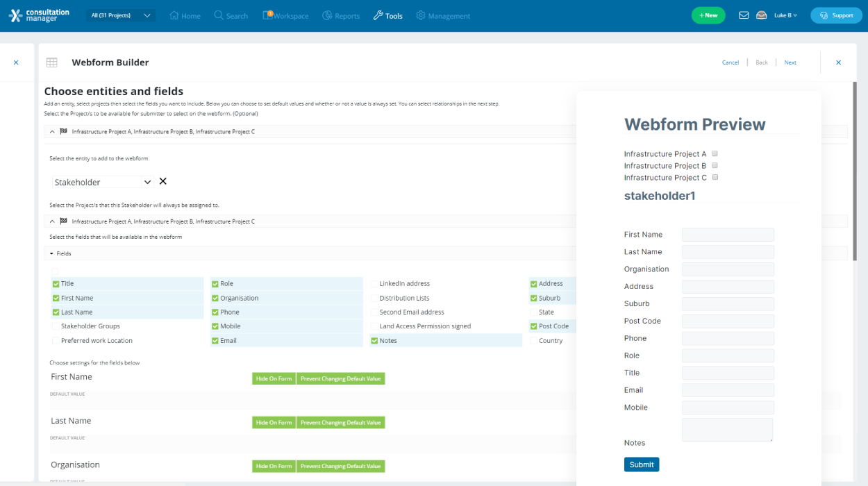The height and width of the screenshot is (486, 868).
Task: Uncheck the Suburb field checkbox
Action: pyautogui.click(x=534, y=298)
